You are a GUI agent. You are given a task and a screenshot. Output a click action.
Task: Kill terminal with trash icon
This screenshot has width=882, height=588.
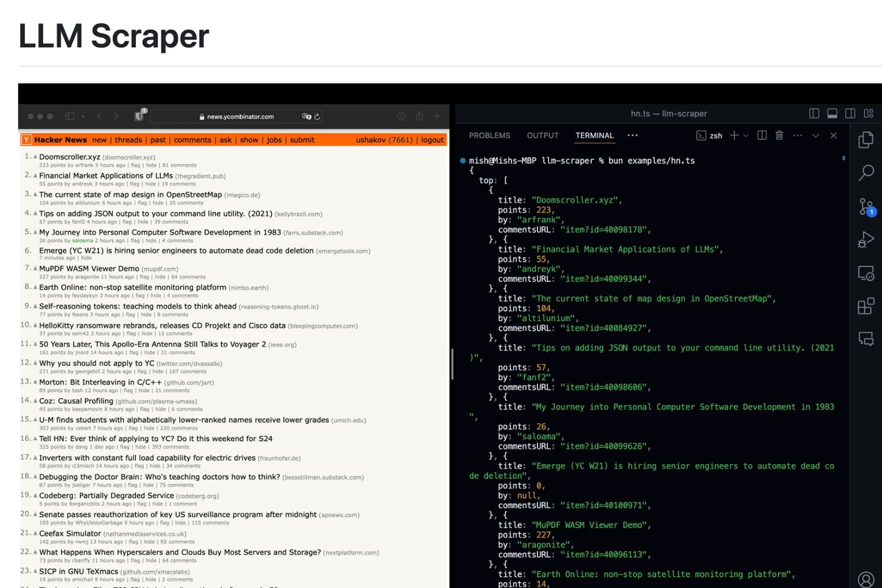(779, 135)
